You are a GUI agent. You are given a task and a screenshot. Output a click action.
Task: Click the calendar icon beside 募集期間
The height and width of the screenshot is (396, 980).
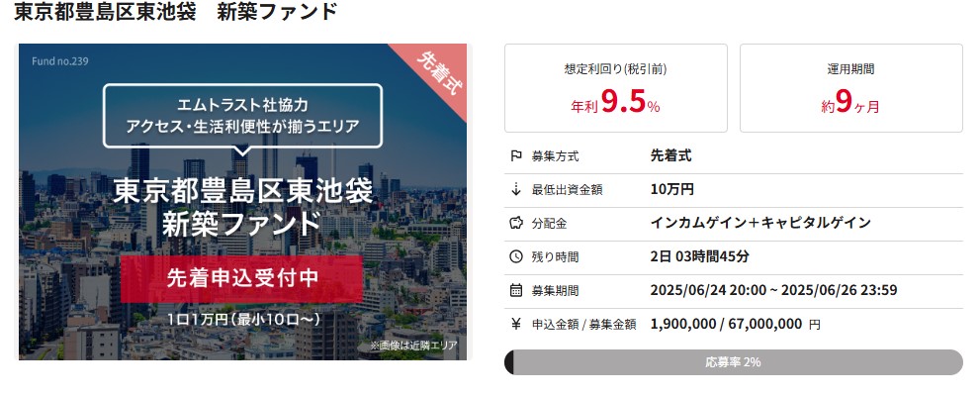coord(515,290)
